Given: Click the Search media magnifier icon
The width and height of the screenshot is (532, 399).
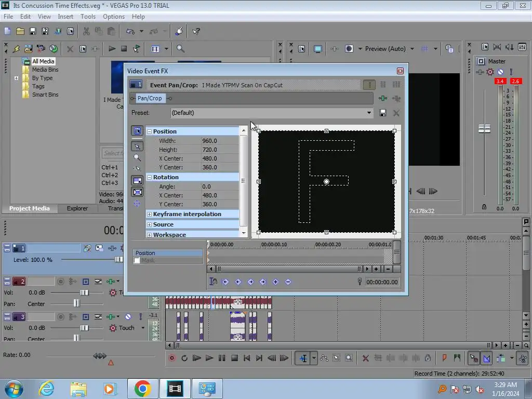Looking at the screenshot, I should (x=180, y=48).
